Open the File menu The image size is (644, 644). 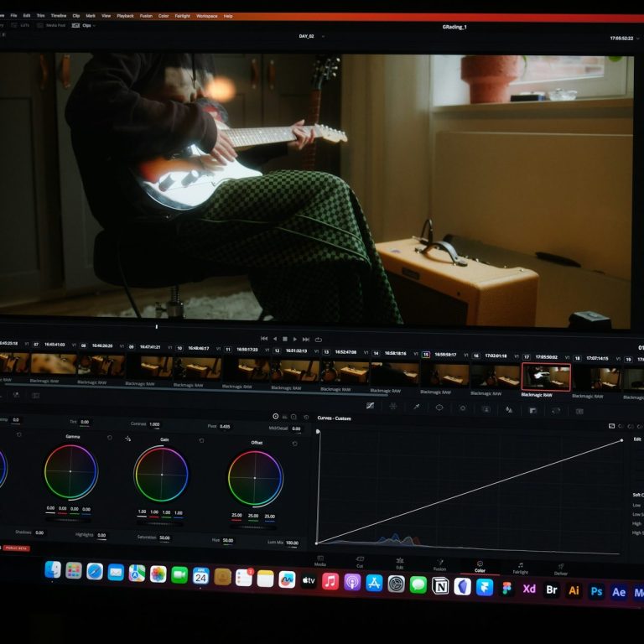tap(13, 16)
